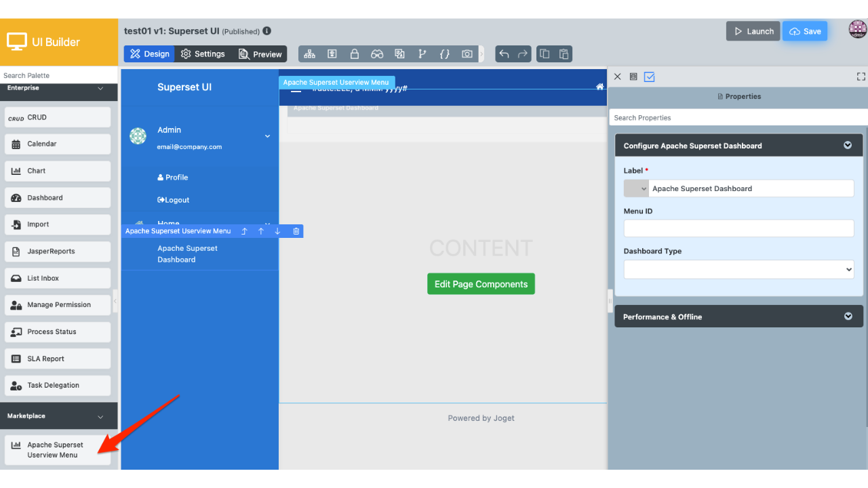Open the binoculars usage check icon
This screenshot has width=868, height=488.
(377, 54)
